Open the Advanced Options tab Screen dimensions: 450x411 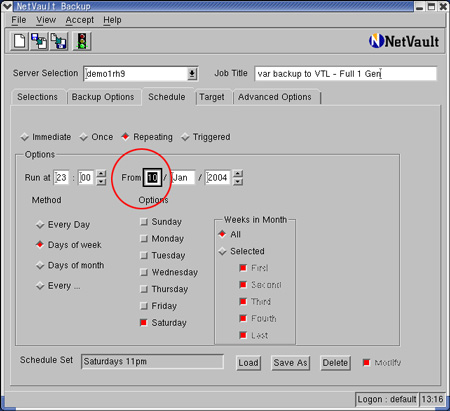275,97
